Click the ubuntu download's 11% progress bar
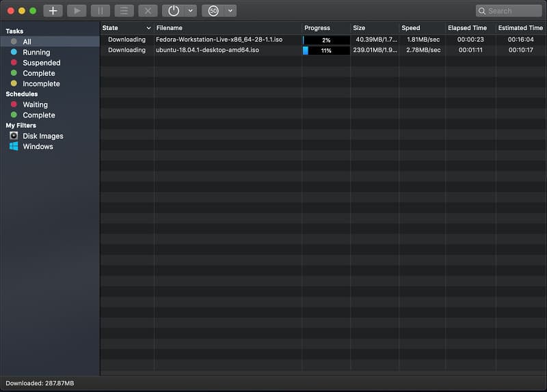 click(326, 51)
